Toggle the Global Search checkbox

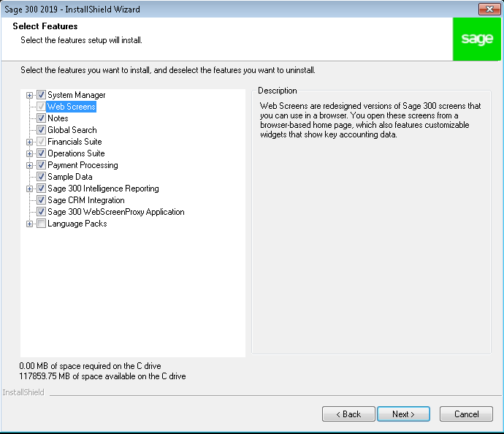pyautogui.click(x=41, y=129)
